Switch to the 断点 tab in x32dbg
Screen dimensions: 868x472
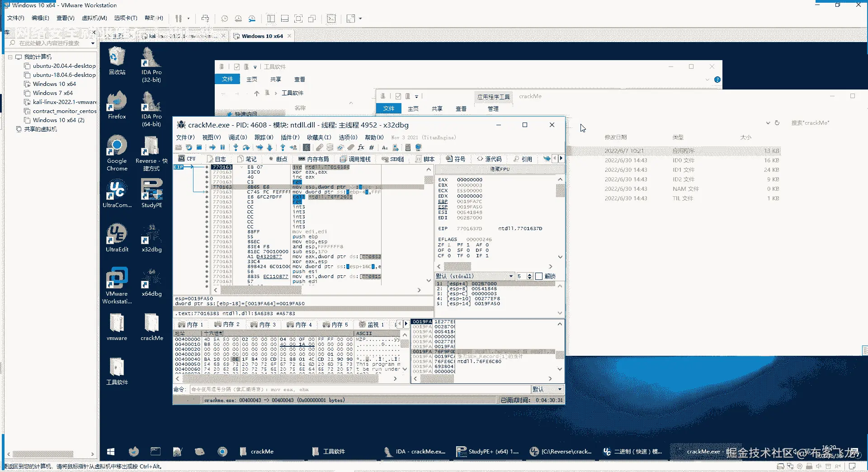[x=278, y=159]
